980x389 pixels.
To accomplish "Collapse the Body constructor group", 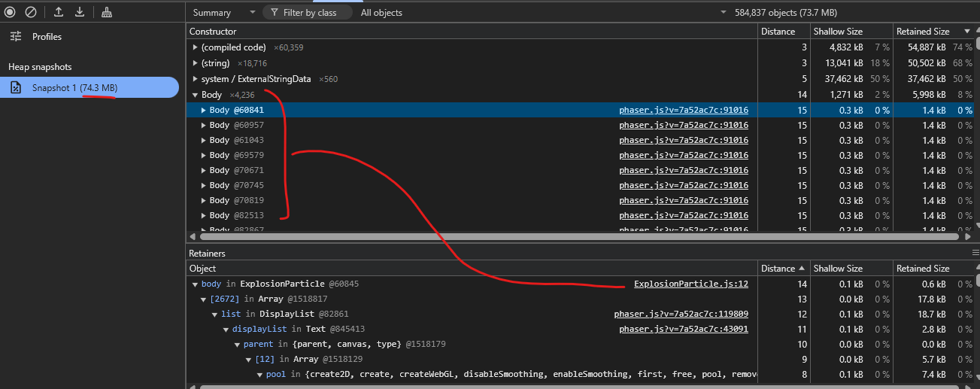I will (x=196, y=96).
